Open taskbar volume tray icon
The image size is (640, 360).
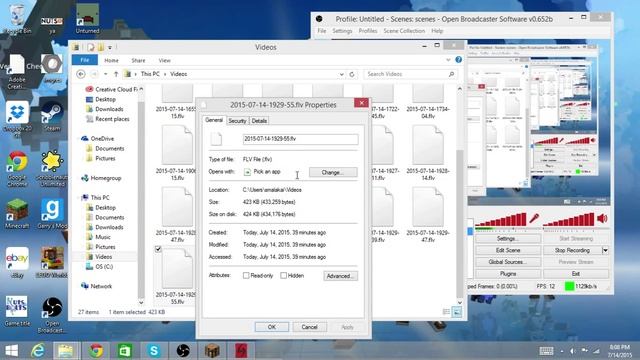(573, 351)
